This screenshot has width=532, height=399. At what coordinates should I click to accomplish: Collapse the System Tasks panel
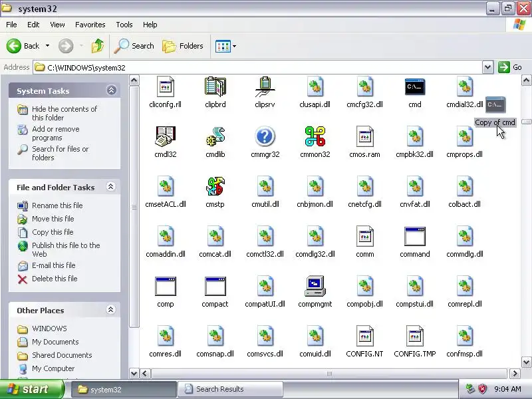tap(111, 90)
